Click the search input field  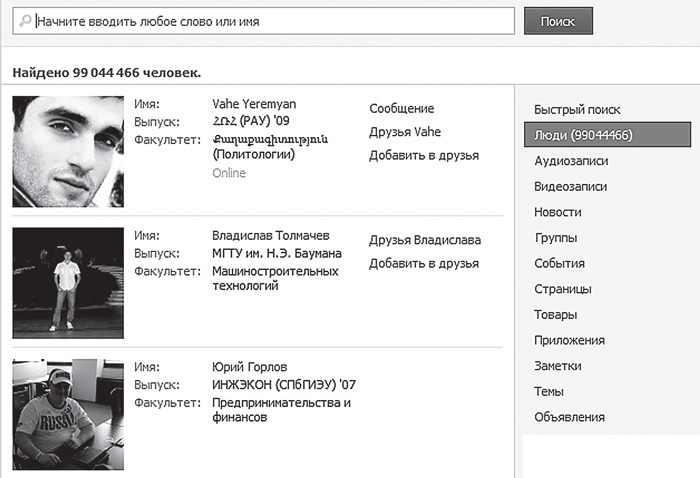click(264, 21)
